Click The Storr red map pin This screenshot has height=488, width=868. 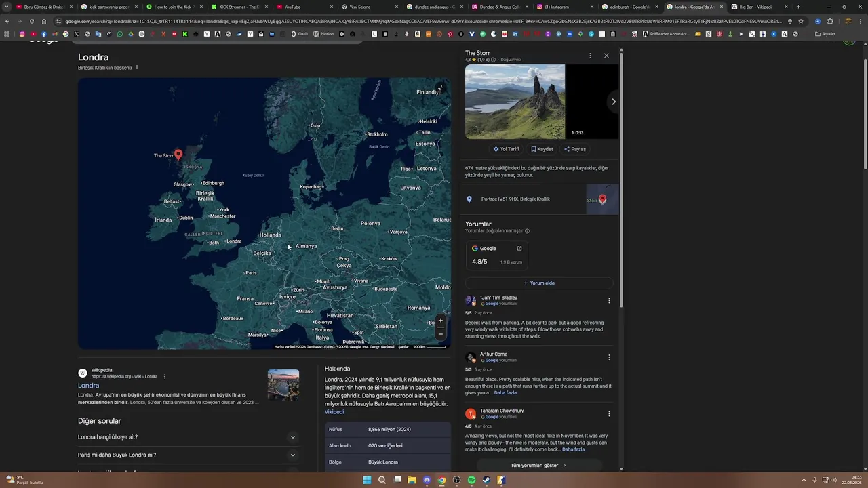click(178, 155)
